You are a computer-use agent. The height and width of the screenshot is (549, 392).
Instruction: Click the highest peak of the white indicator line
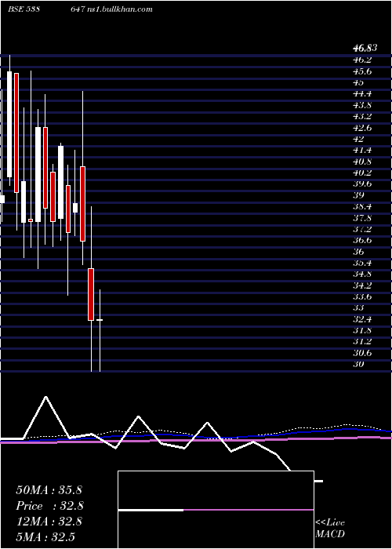pos(45,397)
